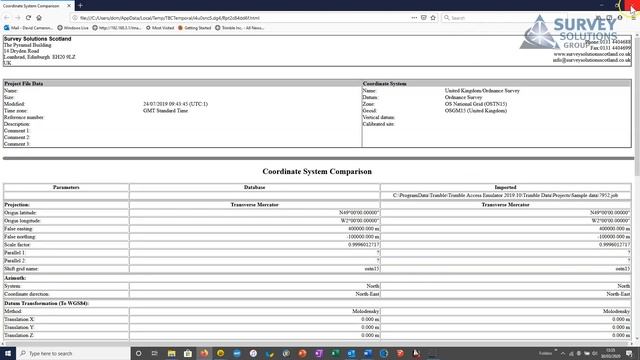Click 'OSGM15 (United Kingdom)' geoid value
Viewport: 640px width, 360px height.
(x=476, y=111)
